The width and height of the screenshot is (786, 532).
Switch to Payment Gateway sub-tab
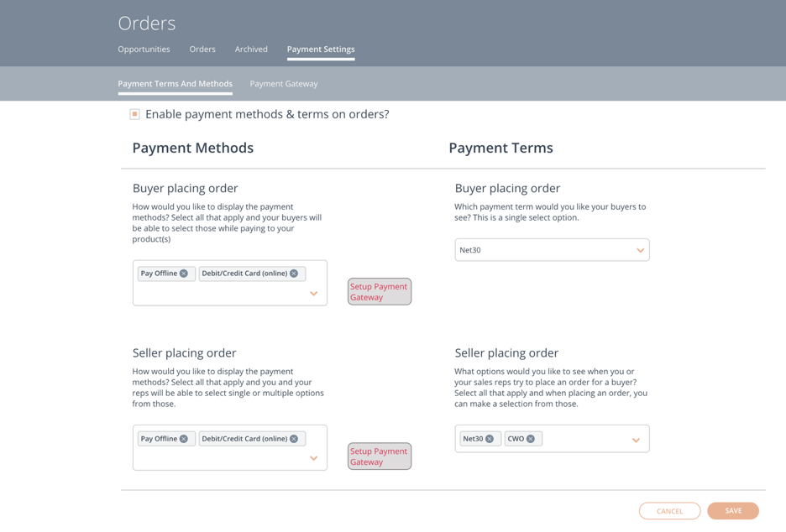point(284,84)
